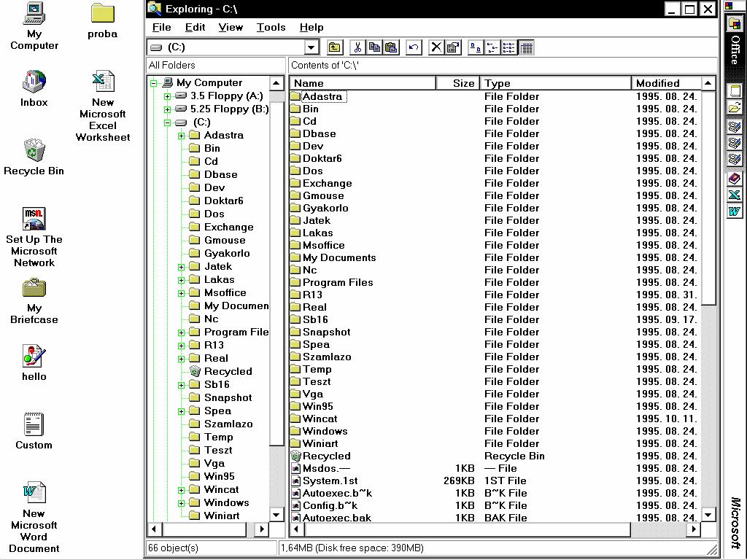Collapse the (C:) drive tree node
Screen dimensions: 747x560
(167, 122)
